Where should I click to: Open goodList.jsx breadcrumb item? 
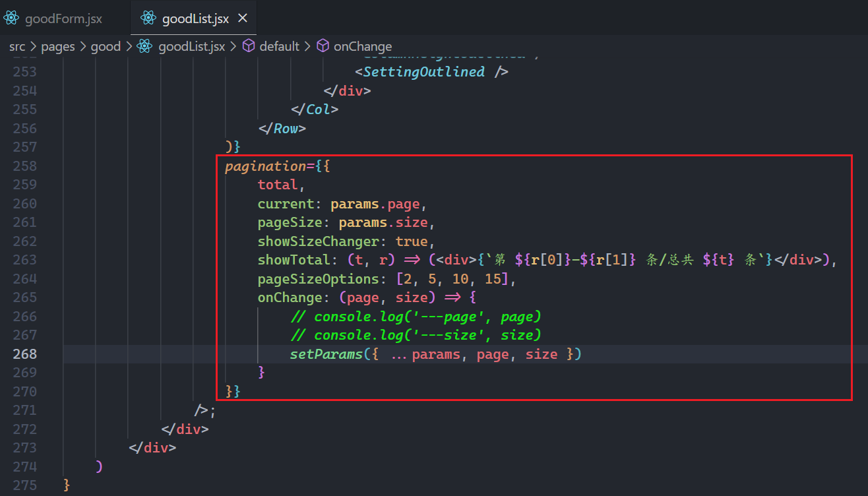[x=192, y=46]
